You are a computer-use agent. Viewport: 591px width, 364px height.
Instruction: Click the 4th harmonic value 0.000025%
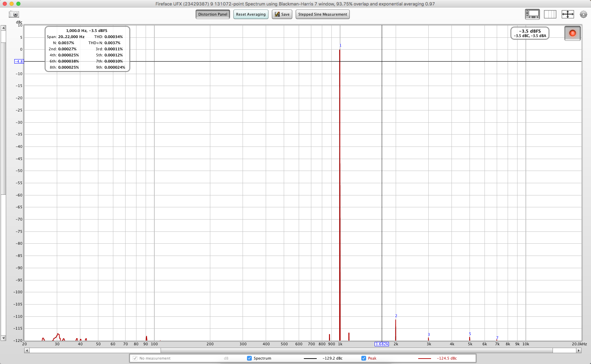pos(68,55)
